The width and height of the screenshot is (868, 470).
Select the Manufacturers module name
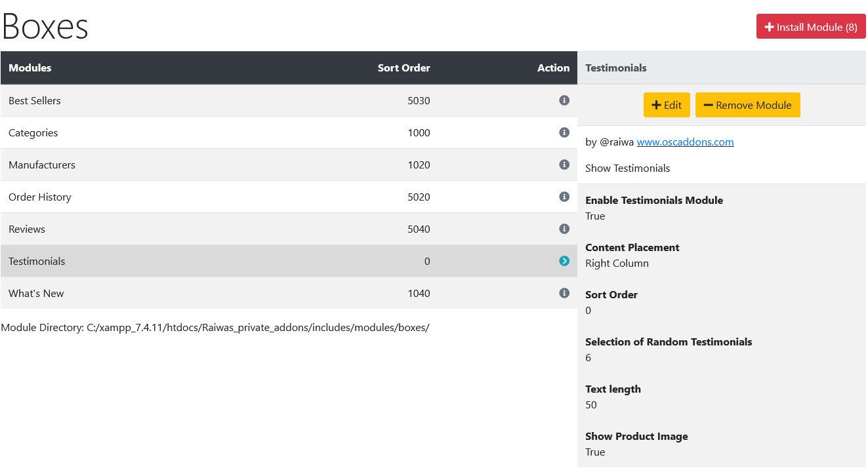coord(42,165)
